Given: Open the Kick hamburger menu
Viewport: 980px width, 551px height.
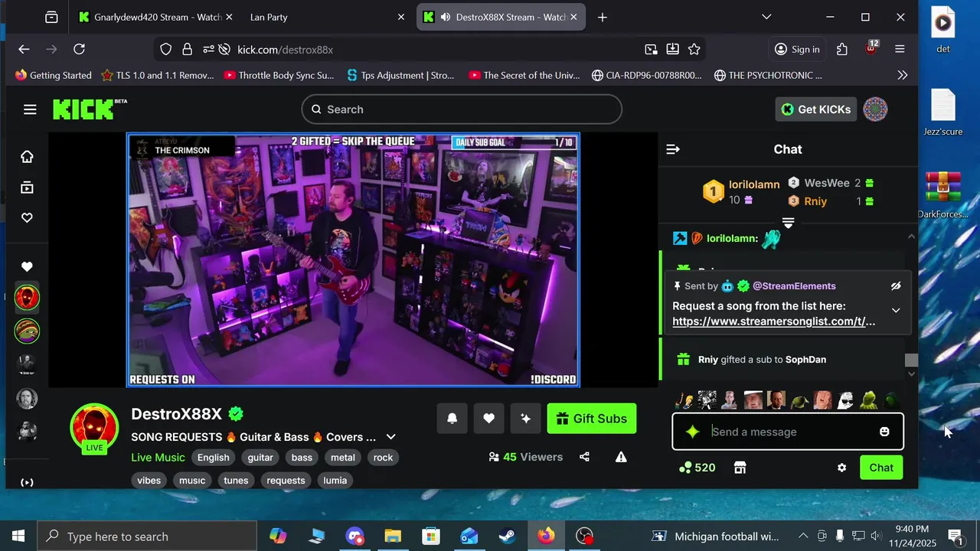Looking at the screenshot, I should [x=30, y=109].
